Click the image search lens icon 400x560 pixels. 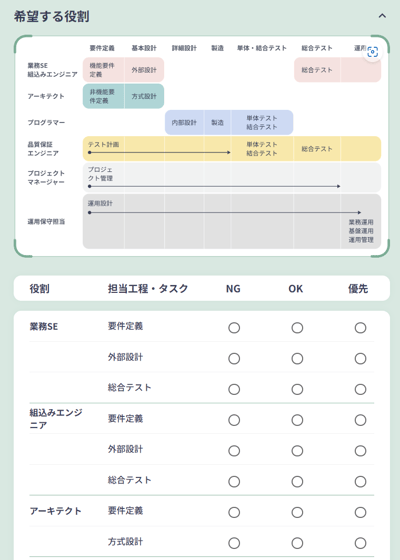tap(372, 52)
